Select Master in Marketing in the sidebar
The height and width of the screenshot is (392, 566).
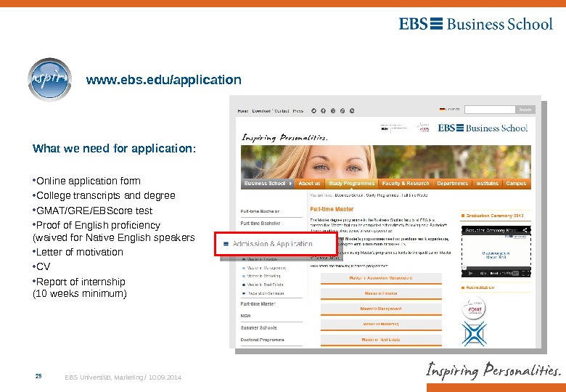(264, 276)
